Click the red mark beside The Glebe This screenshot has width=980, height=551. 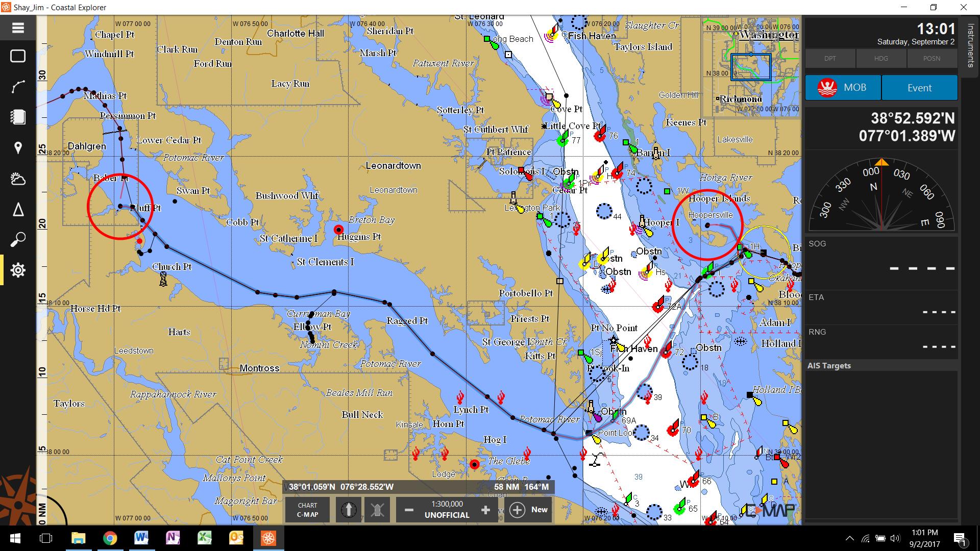click(475, 464)
